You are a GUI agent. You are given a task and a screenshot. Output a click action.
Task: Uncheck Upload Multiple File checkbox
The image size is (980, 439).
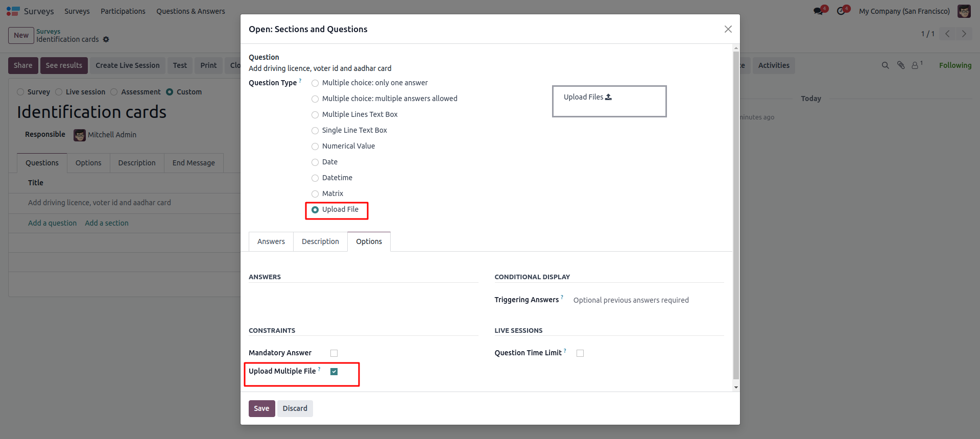pos(334,372)
